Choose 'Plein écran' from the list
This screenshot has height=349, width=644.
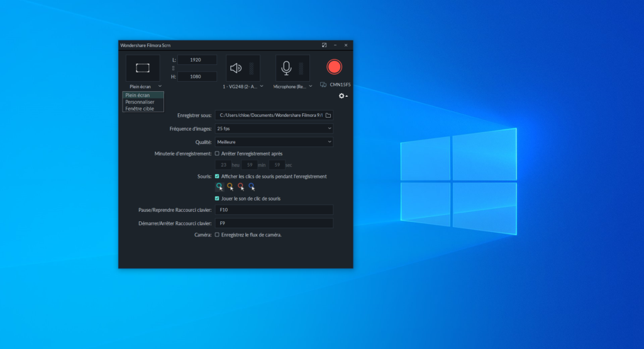[143, 95]
